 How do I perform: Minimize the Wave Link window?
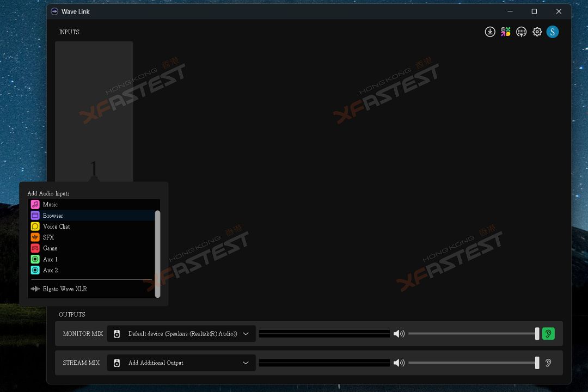(x=510, y=11)
